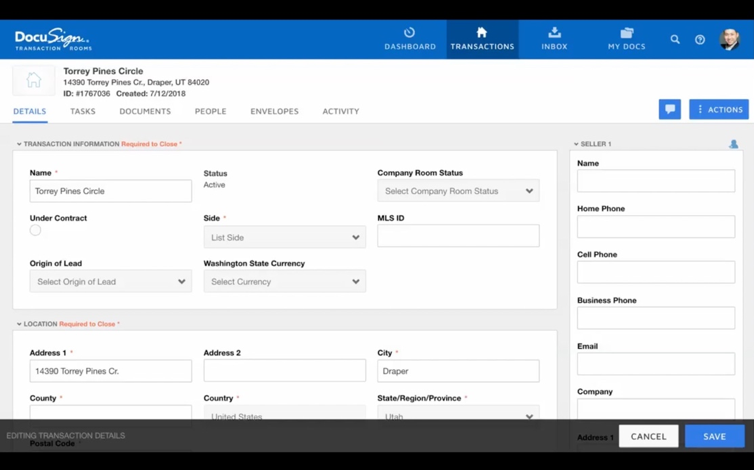The width and height of the screenshot is (754, 470).
Task: Click the Save button
Action: (x=714, y=436)
